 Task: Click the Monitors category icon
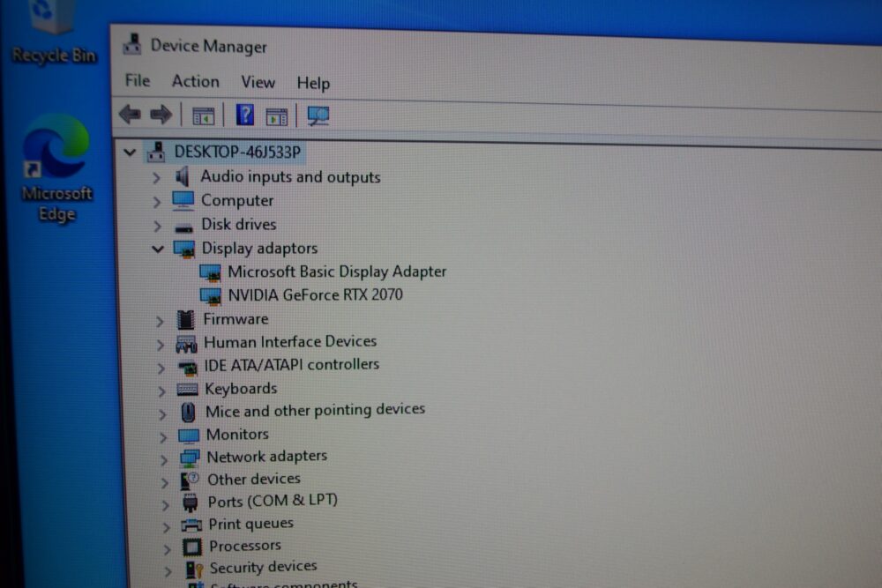tap(189, 435)
